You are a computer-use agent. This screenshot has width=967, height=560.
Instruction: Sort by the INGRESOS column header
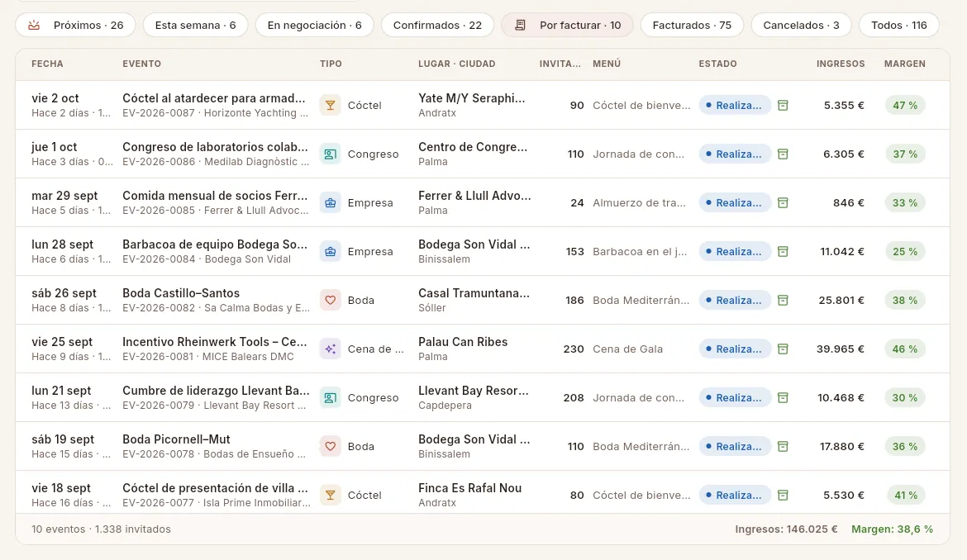click(x=841, y=64)
